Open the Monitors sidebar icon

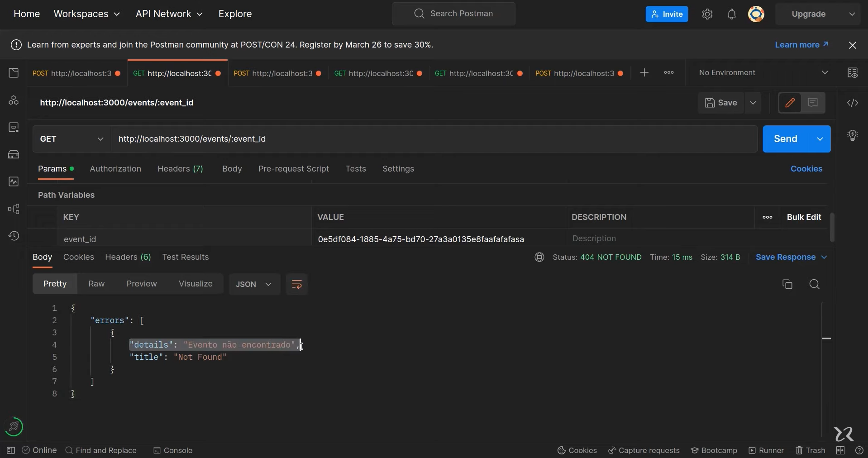click(14, 181)
